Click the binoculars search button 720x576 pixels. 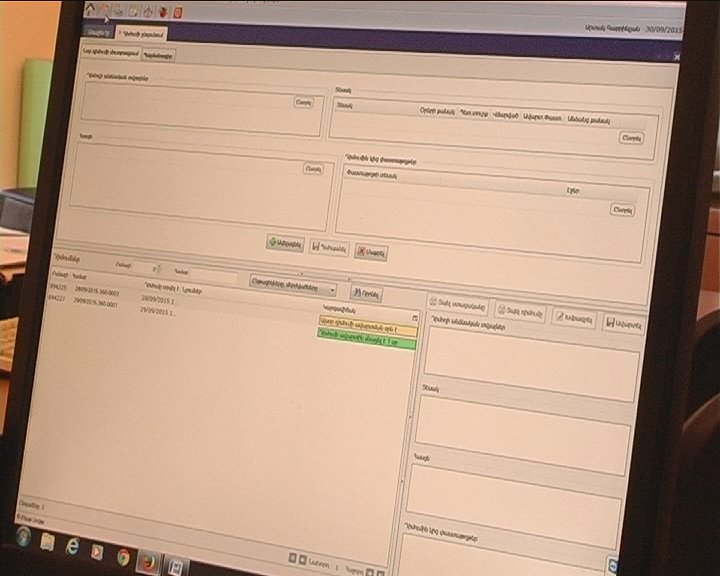(366, 294)
